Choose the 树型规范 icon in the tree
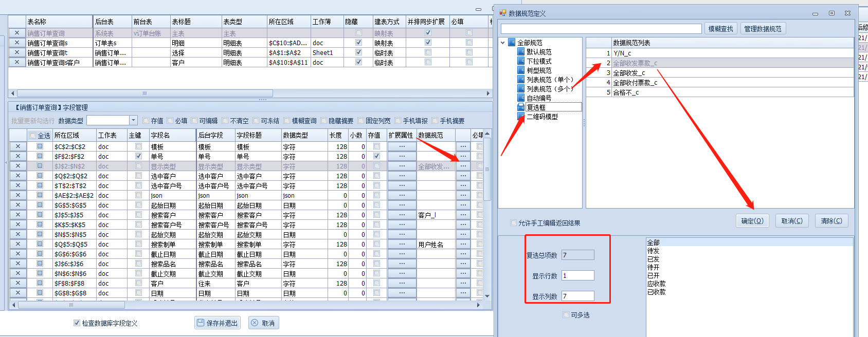The height and width of the screenshot is (337, 868). [521, 70]
